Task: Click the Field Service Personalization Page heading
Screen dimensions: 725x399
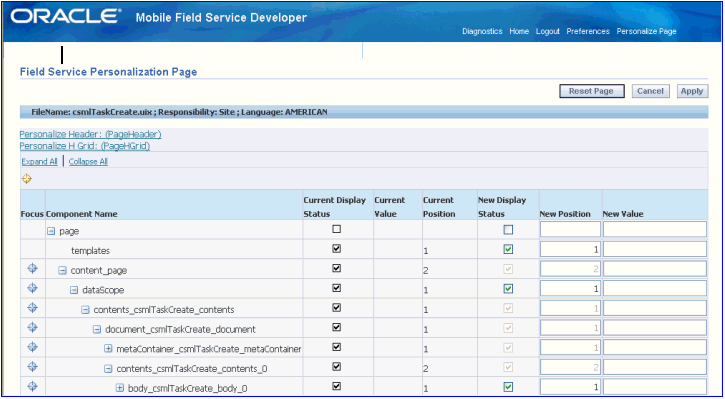Action: click(x=109, y=72)
